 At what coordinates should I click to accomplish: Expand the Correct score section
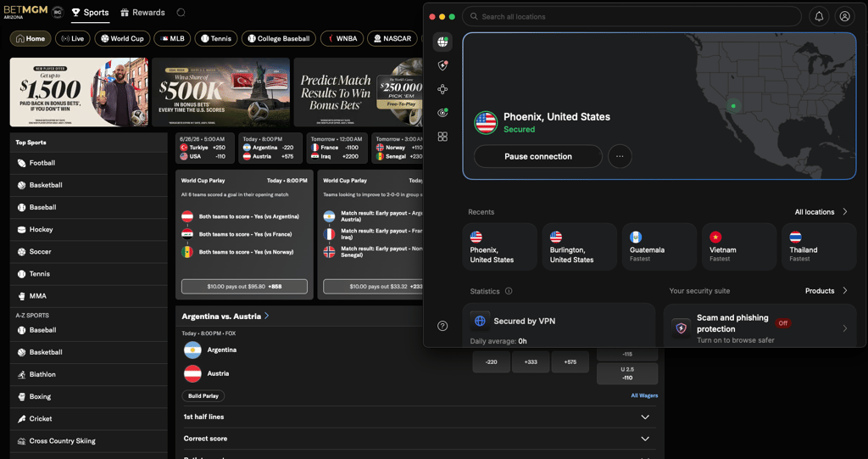(419, 439)
